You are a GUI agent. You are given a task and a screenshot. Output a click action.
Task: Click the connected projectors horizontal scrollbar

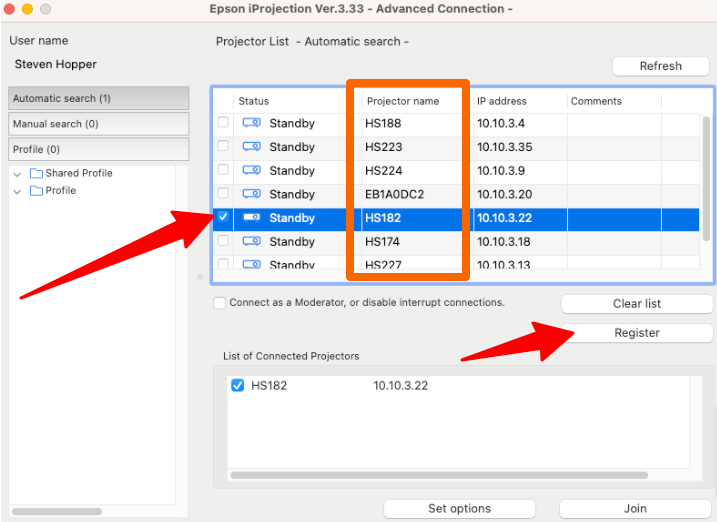439,475
